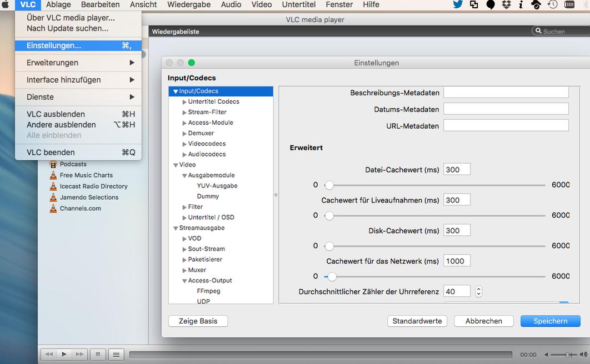Expand the Untertitel Codecs node
Image resolution: width=590 pixels, height=364 pixels.
point(184,102)
